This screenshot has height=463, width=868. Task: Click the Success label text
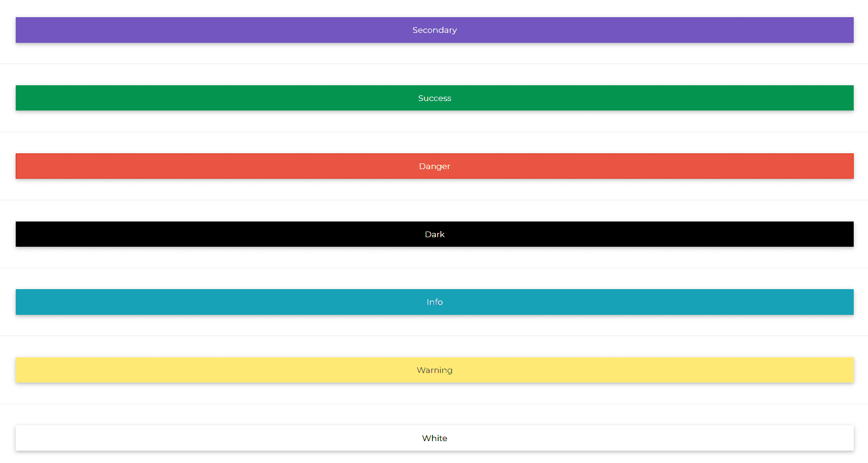point(434,98)
